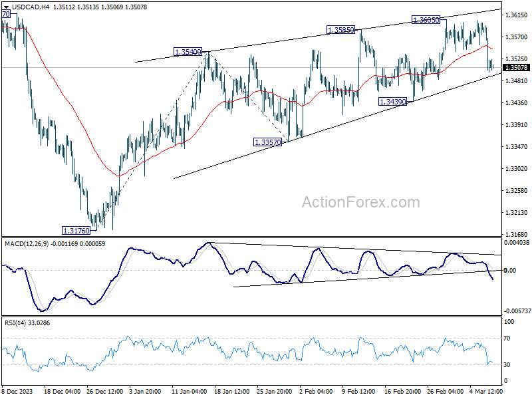Image resolution: width=532 pixels, height=399 pixels.
Task: Click the 18 Jan 12:00 time axis label
Action: 232,391
